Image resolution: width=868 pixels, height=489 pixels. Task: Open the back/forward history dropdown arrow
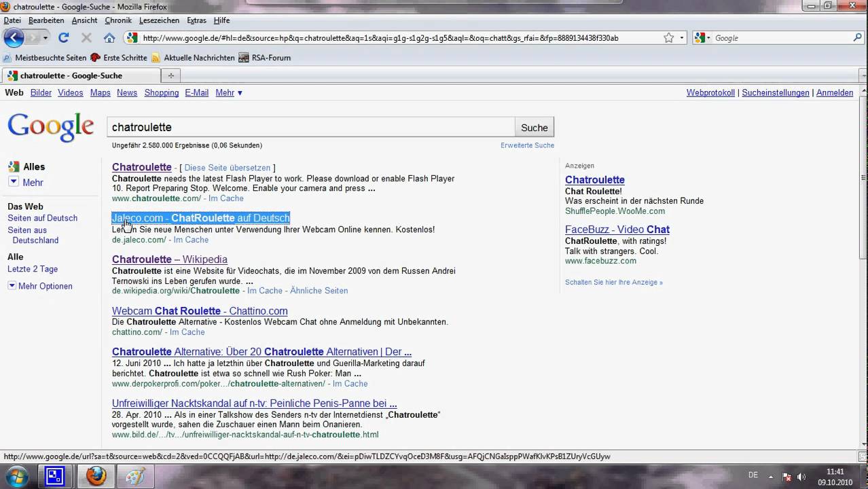[x=46, y=38]
